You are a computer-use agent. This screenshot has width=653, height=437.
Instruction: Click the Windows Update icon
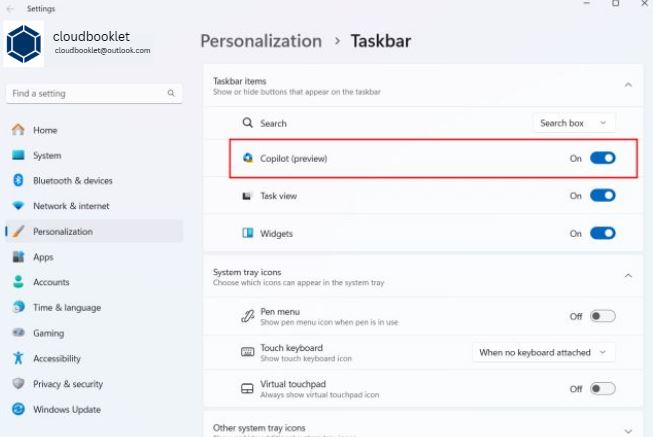18,409
